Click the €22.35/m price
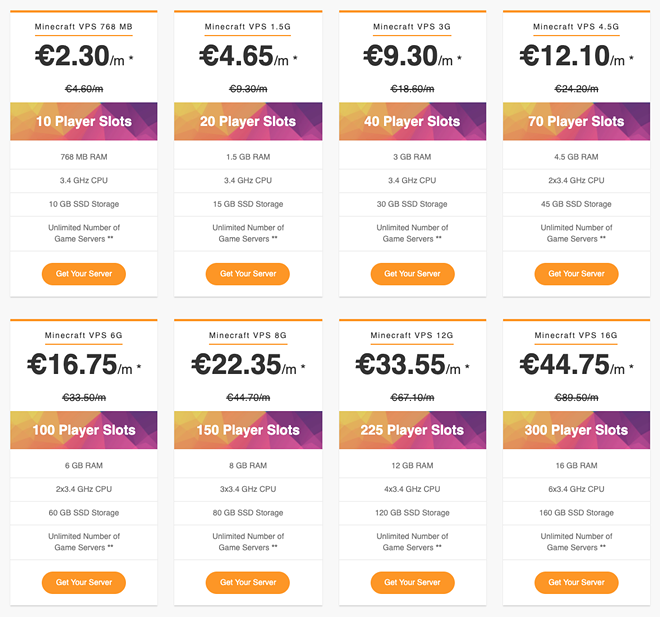Viewport: 660px width, 617px height. point(248,365)
